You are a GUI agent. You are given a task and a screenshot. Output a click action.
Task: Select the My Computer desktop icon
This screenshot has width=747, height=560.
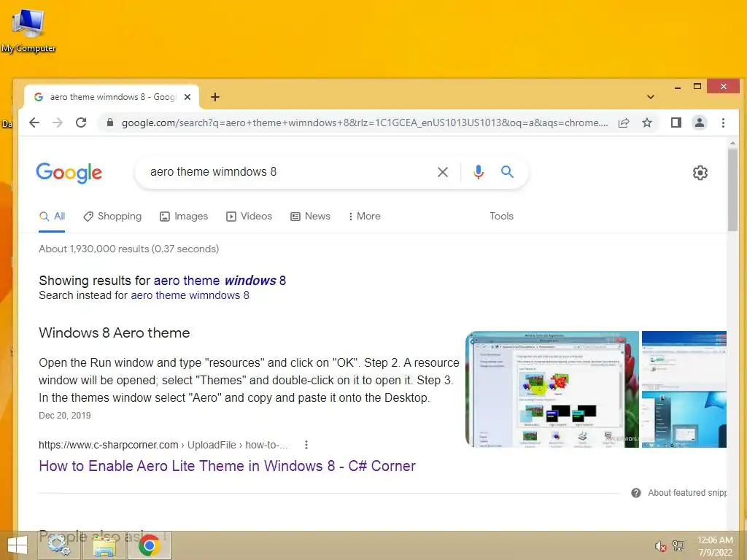pyautogui.click(x=28, y=29)
